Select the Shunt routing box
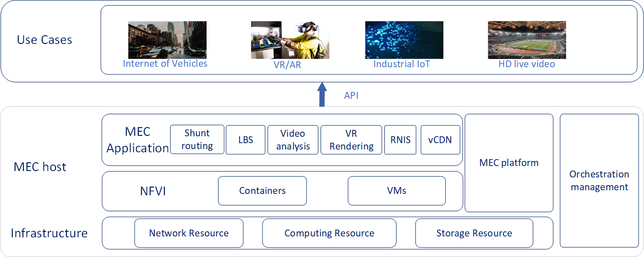The height and width of the screenshot is (257, 644). pos(197,139)
